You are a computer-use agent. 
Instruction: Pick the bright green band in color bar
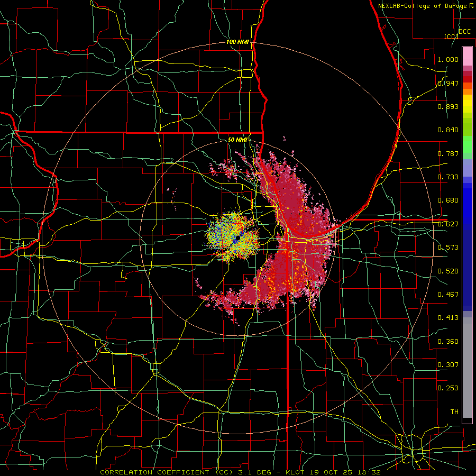tap(467, 144)
